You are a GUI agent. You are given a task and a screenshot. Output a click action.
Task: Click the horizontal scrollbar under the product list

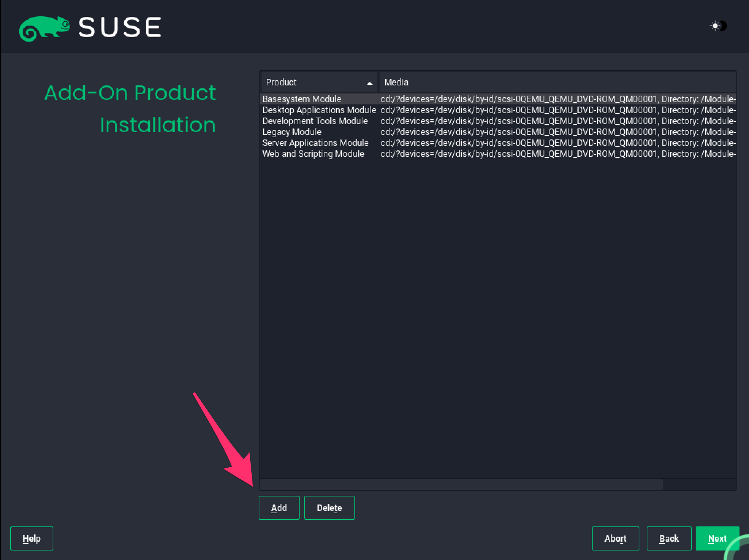tap(461, 484)
